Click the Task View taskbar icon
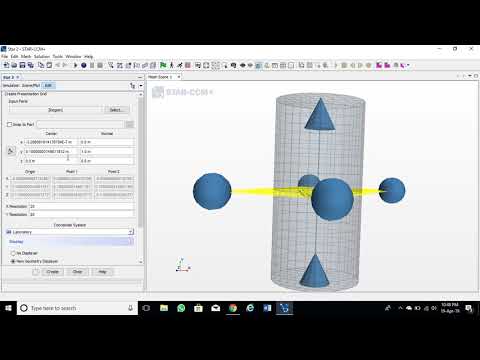Image resolution: width=480 pixels, height=360 pixels. [146, 308]
